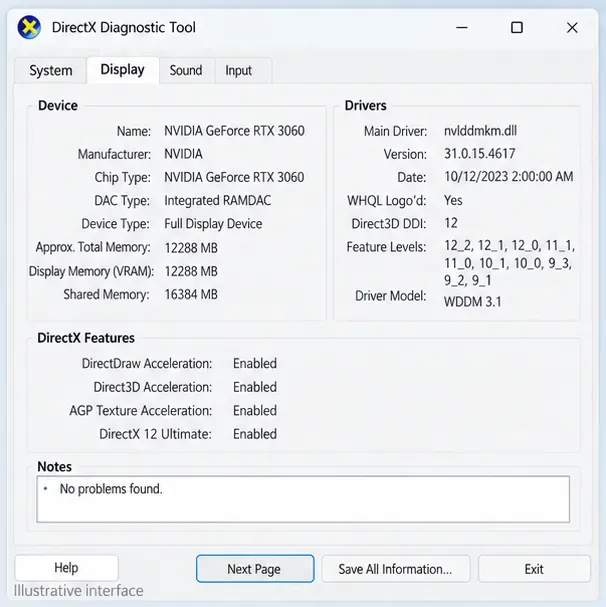Click the 'DirectX Features' group heading
This screenshot has width=606, height=607.
86,338
